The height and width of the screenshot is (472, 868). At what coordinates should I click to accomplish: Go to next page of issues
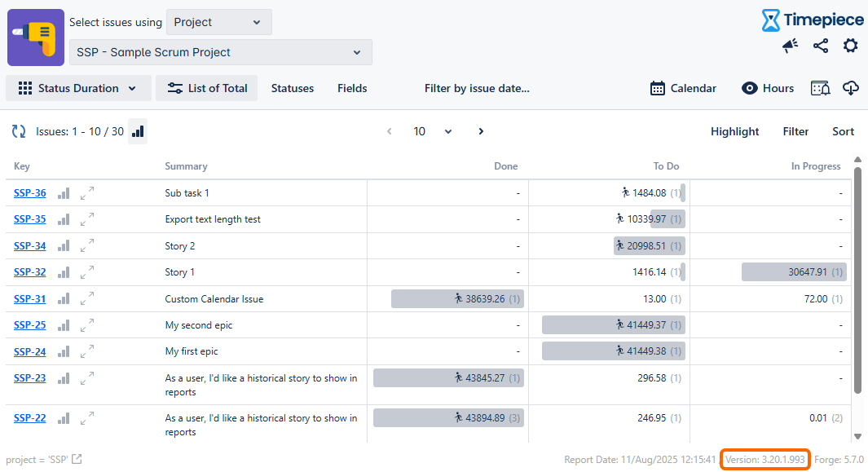coord(481,131)
